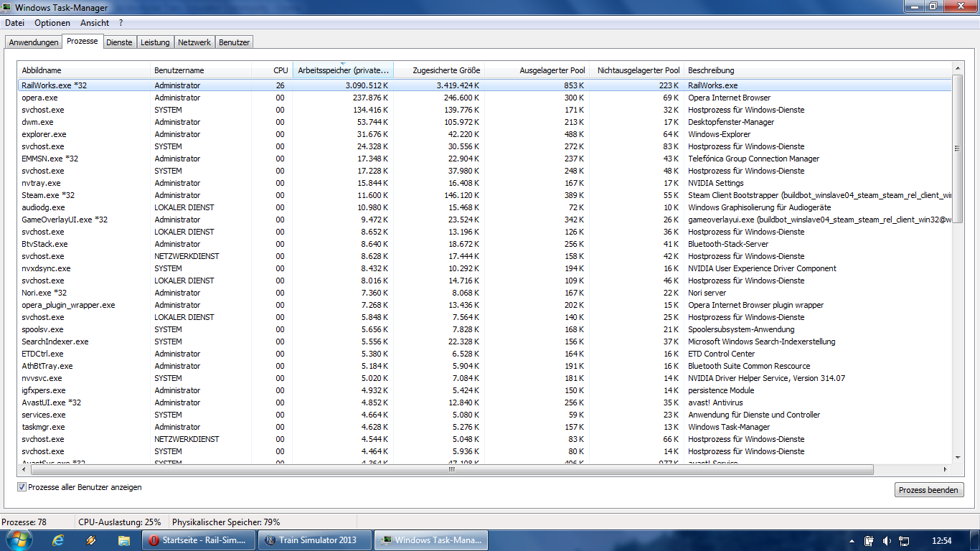Open the Windows Start menu orb
The width and height of the screenshot is (980, 551).
(x=19, y=540)
